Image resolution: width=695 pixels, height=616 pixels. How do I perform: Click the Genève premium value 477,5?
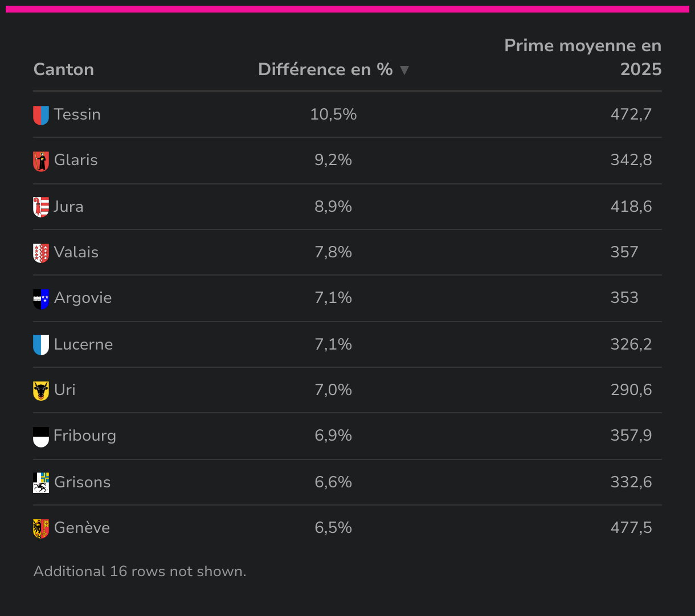tap(631, 528)
